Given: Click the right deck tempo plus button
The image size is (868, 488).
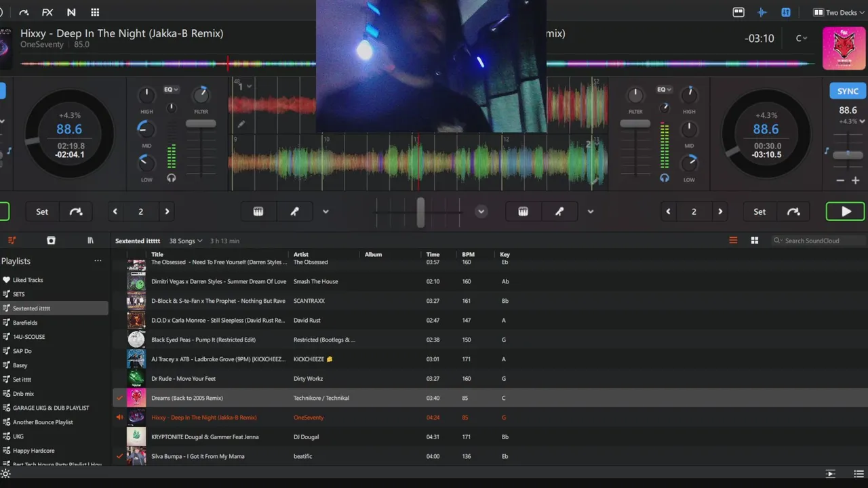Looking at the screenshot, I should click(855, 180).
